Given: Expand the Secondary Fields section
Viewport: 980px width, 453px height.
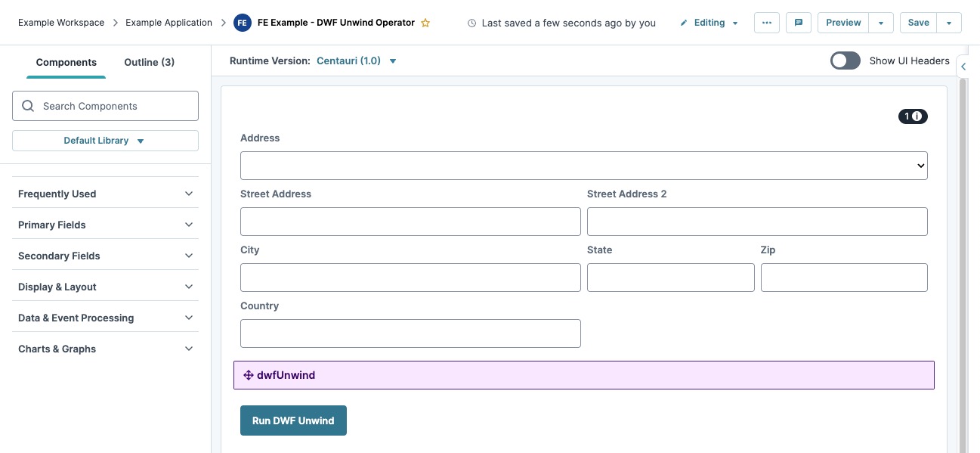Looking at the screenshot, I should click(105, 256).
